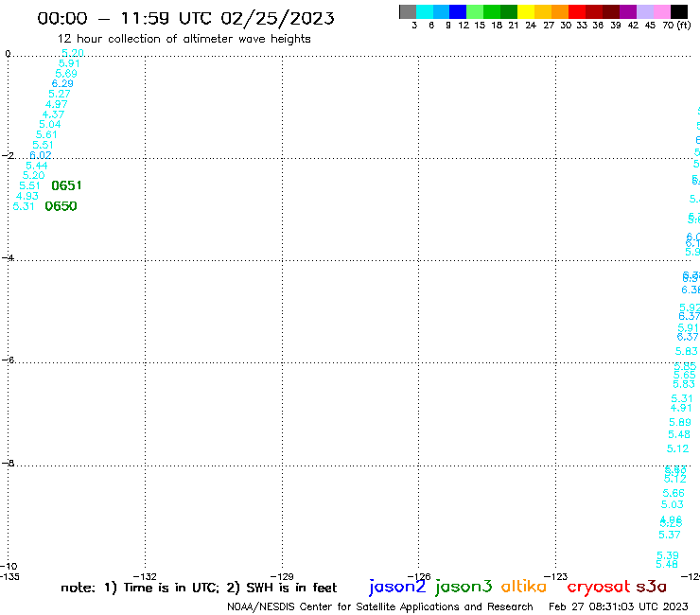Click the 24 label under the color scale
This screenshot has width=700, height=615.
531,25
